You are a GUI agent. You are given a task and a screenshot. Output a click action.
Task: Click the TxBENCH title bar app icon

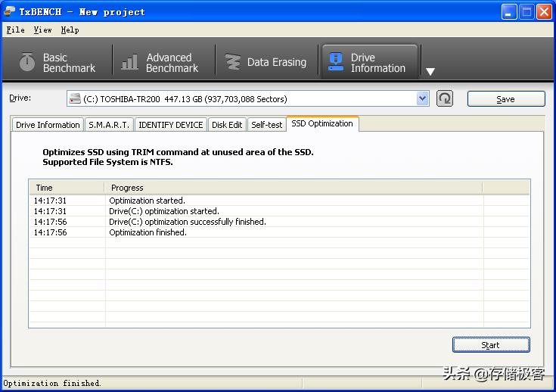coord(10,11)
